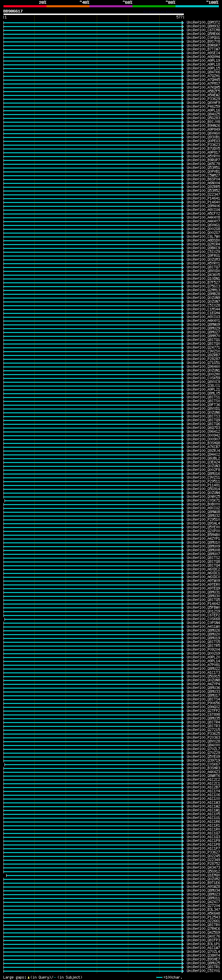This screenshot has height=980, width=222.
Task: Open hit label UniRef100_P28752
Action: point(203,864)
